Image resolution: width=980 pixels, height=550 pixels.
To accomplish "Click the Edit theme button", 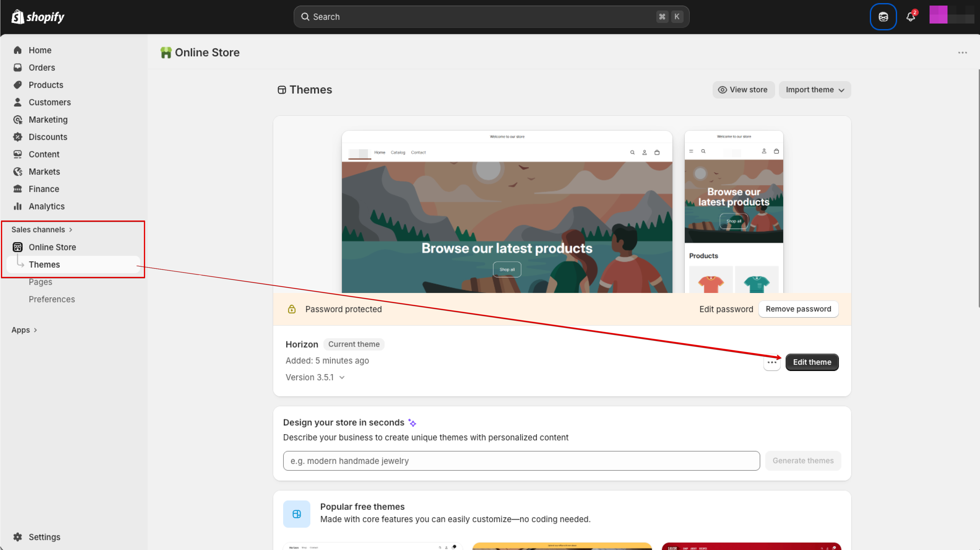I will pyautogui.click(x=812, y=362).
